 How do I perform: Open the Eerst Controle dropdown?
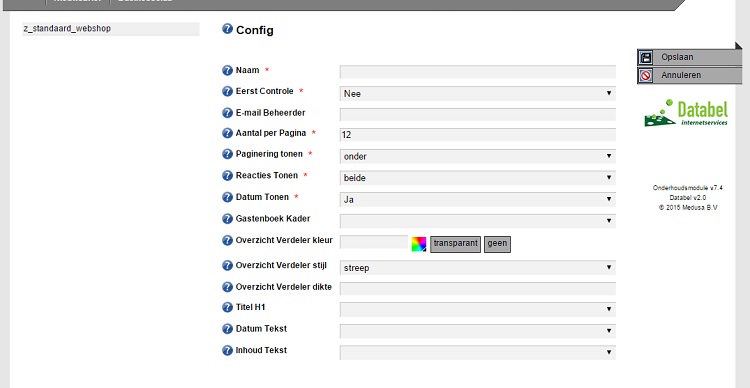477,93
